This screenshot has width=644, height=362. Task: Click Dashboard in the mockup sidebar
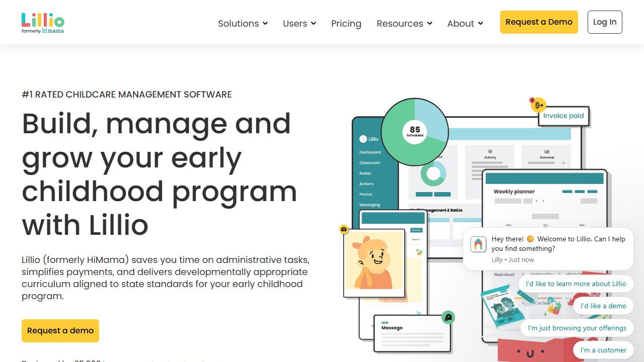click(370, 152)
